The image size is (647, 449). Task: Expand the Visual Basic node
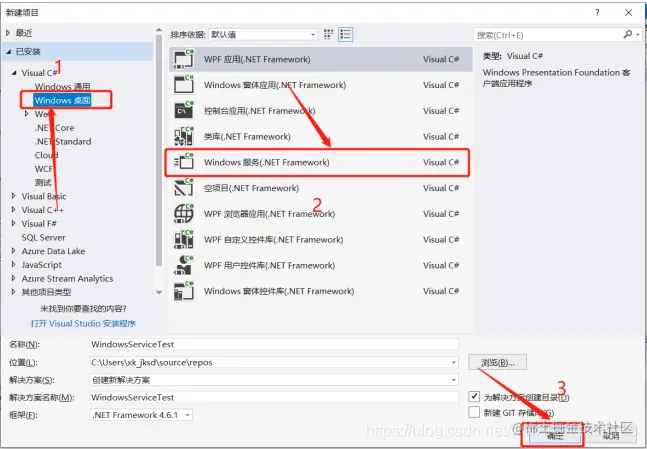14,196
